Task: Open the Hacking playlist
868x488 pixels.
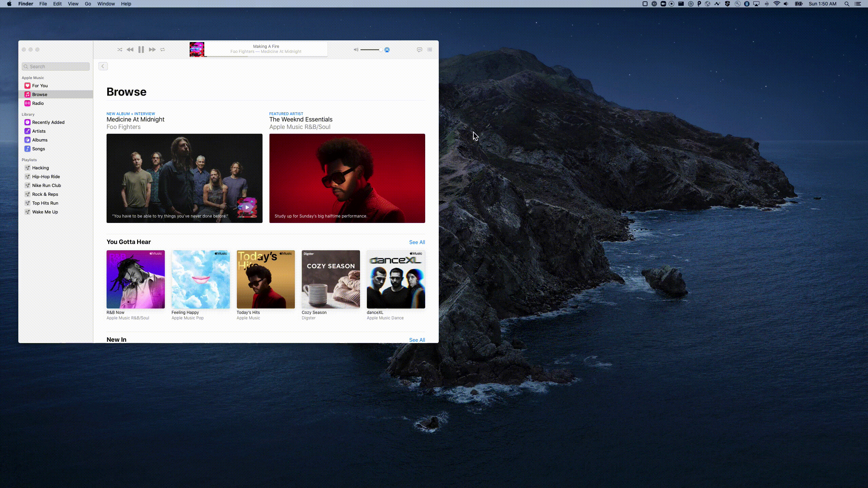Action: pos(56,168)
